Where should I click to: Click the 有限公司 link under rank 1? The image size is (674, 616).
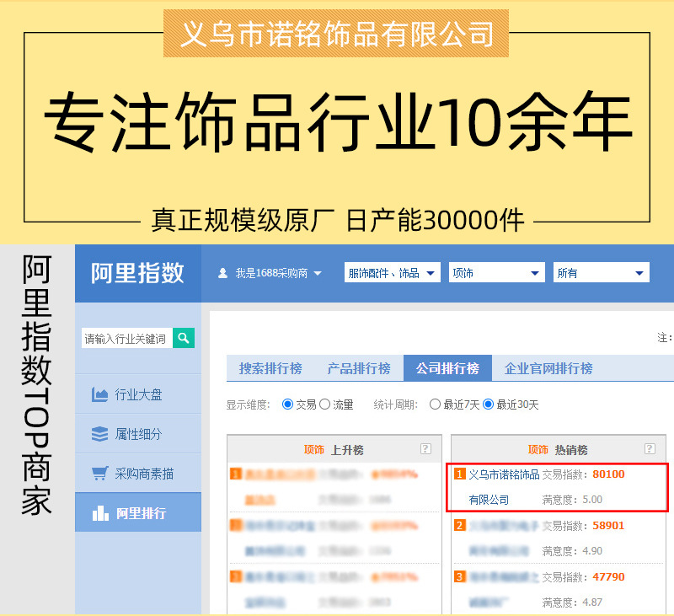(489, 500)
